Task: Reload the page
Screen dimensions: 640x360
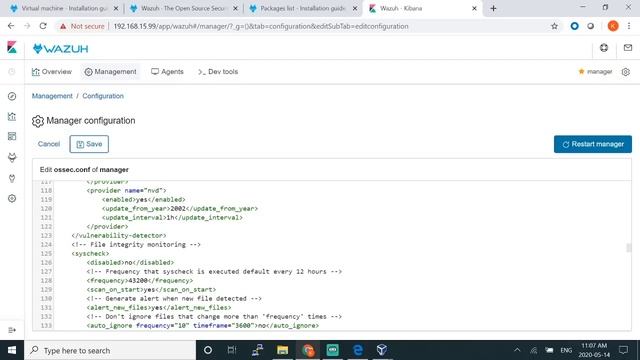Action: (43, 26)
